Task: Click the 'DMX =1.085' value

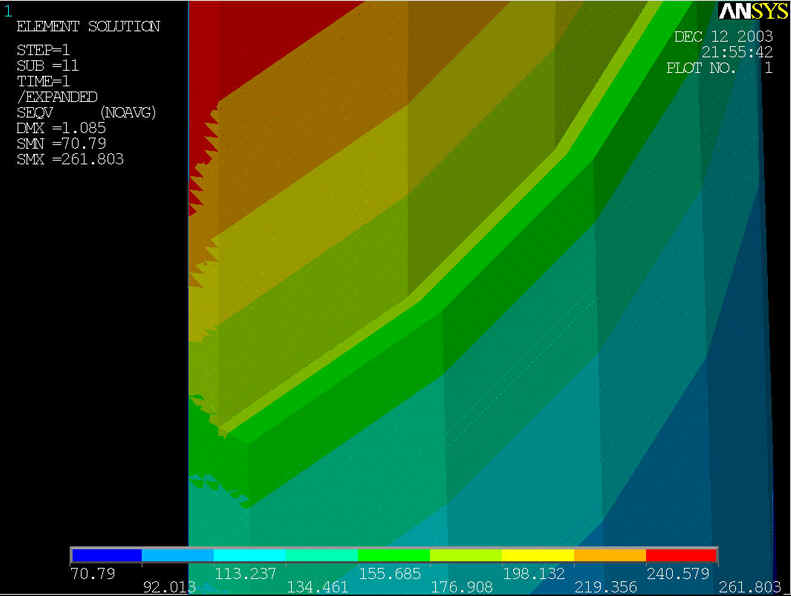Action: (x=61, y=128)
